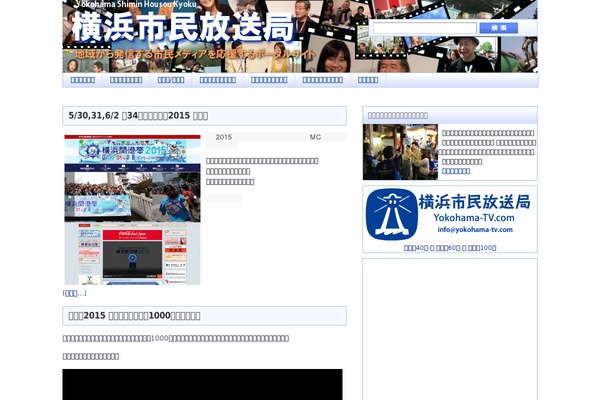The image size is (600, 400).
Task: Click the blue lighthouse logo icon
Action: point(391,214)
